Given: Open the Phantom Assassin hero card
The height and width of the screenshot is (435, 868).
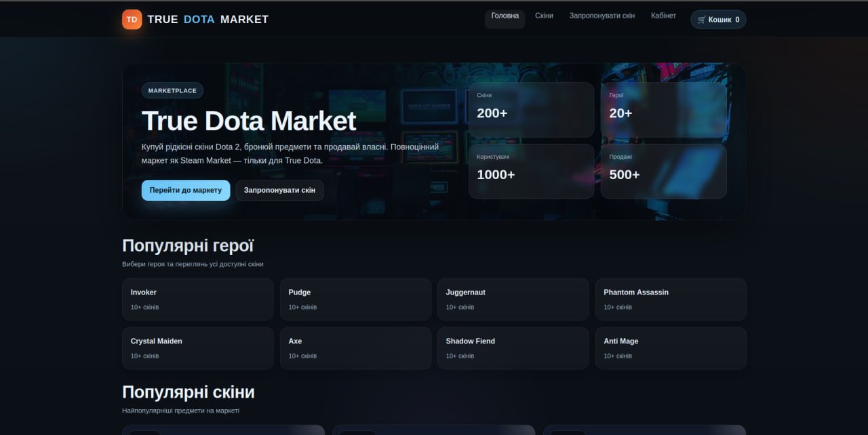Looking at the screenshot, I should [x=671, y=299].
